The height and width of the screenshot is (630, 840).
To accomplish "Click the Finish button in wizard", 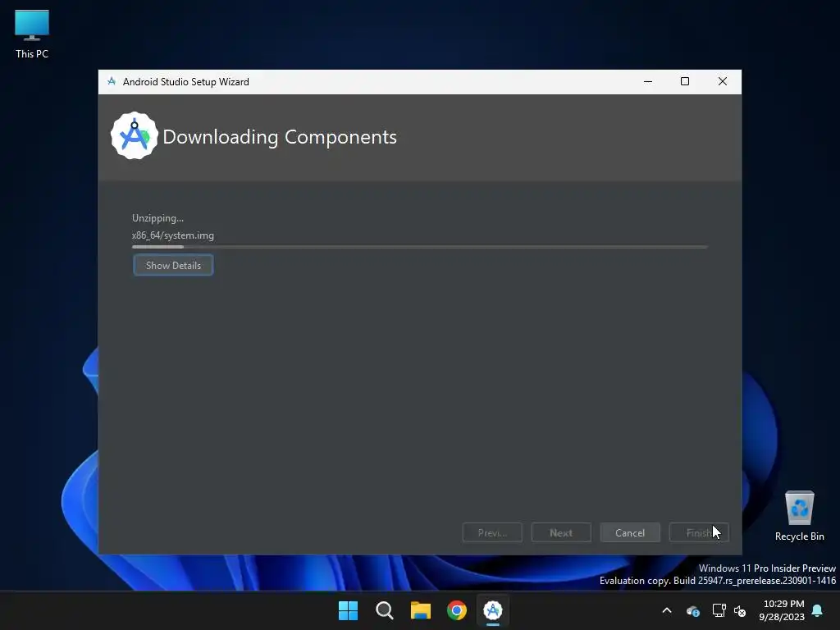I will coord(699,532).
